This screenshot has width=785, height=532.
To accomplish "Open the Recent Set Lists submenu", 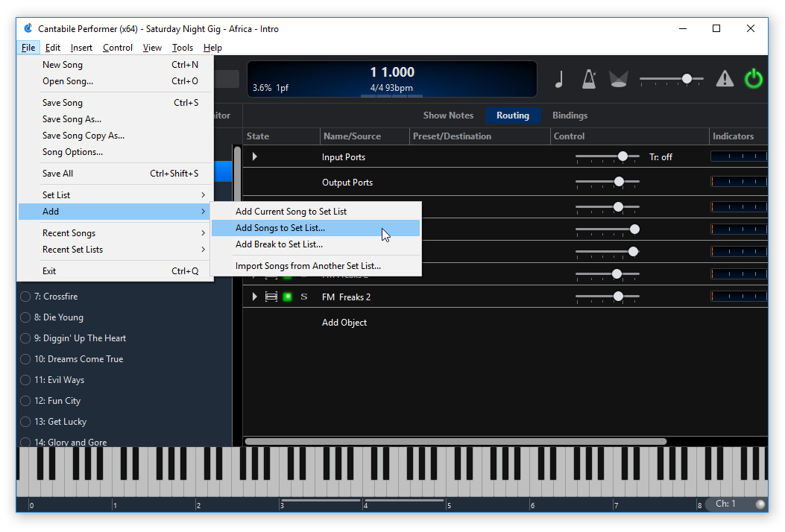I will pos(116,249).
